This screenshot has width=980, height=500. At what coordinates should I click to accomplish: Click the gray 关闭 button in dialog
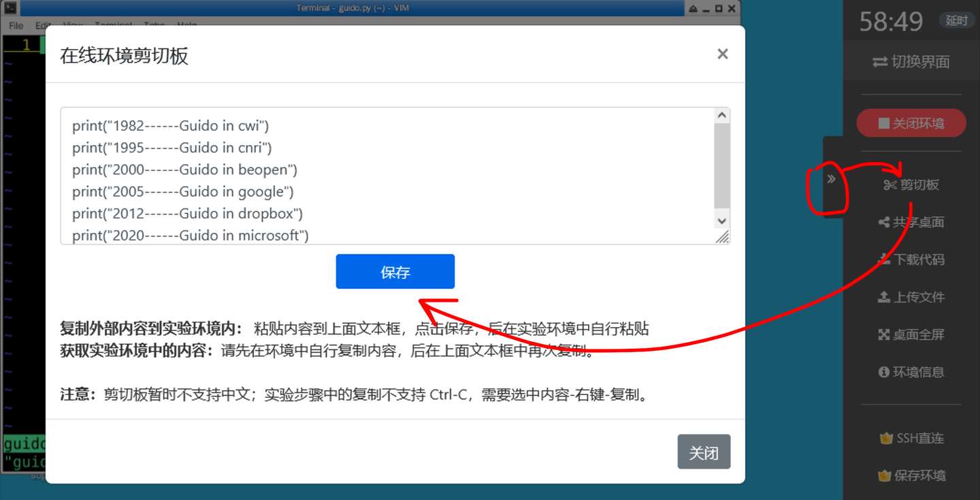pyautogui.click(x=704, y=452)
